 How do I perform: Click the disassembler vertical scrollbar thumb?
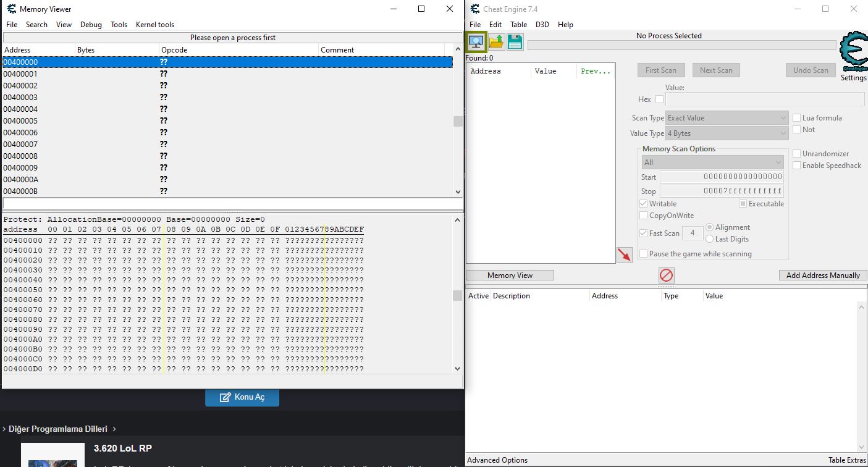pos(458,121)
